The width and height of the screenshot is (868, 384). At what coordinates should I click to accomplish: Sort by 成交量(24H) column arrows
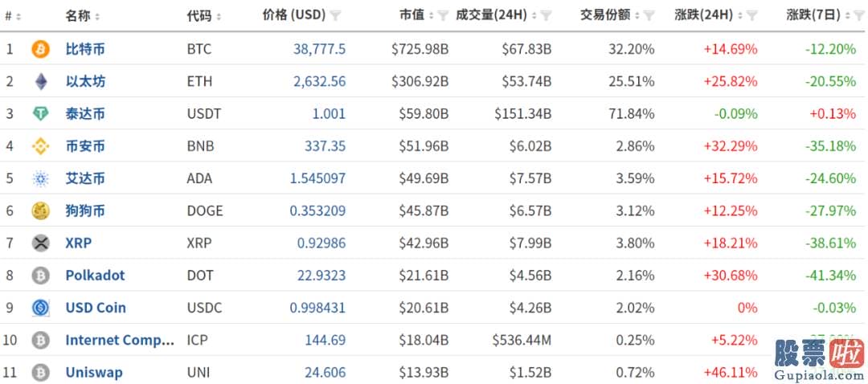[534, 16]
